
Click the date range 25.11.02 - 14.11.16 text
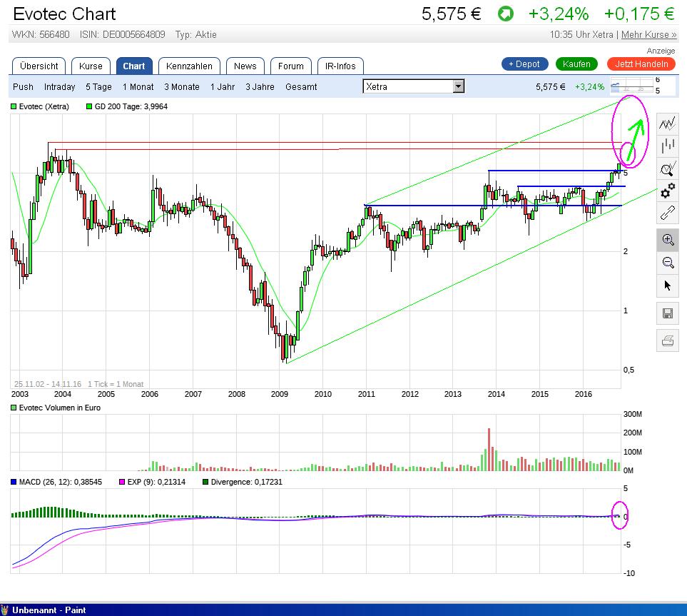[48, 384]
